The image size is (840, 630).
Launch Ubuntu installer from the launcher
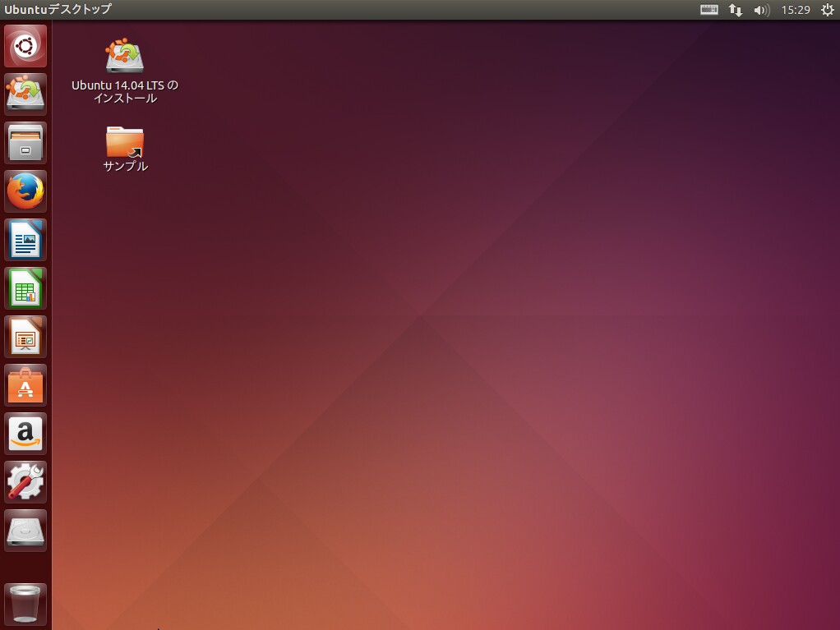25,94
